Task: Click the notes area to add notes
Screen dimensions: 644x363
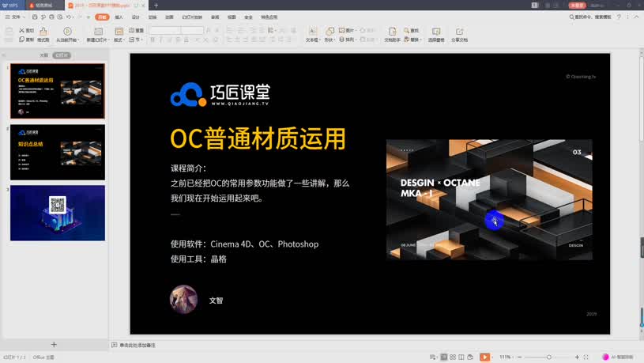Action: (137, 346)
